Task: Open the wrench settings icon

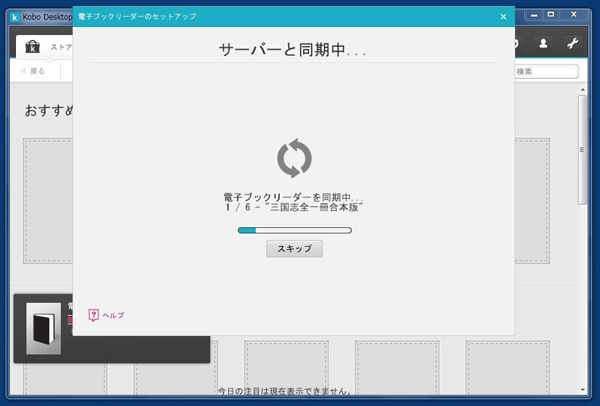Action: click(x=572, y=44)
